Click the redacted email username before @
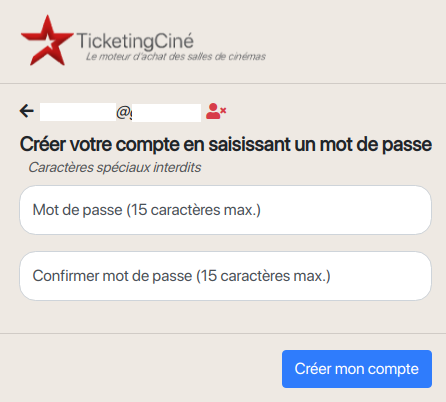The image size is (446, 402). (x=78, y=112)
